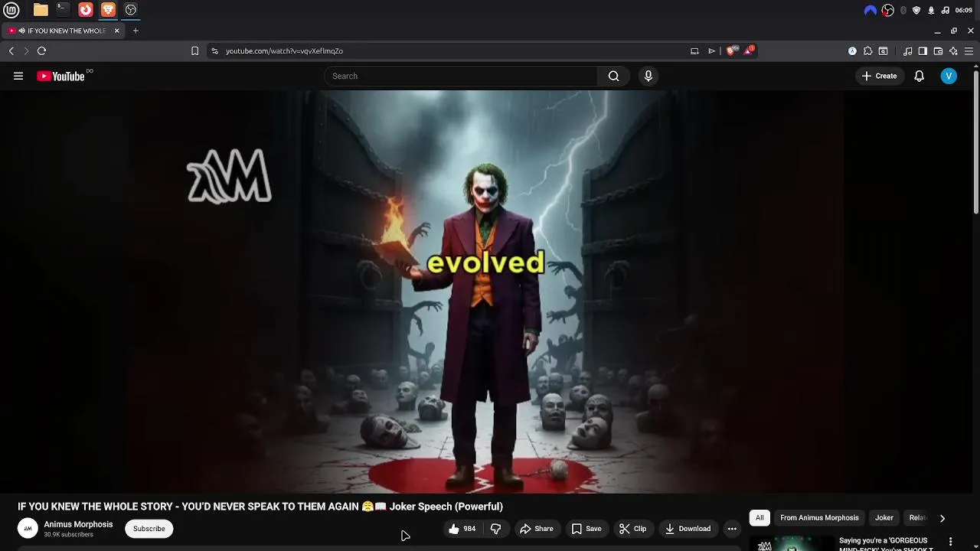This screenshot has width=980, height=551.
Task: Search with voice microphone button
Action: tap(648, 76)
